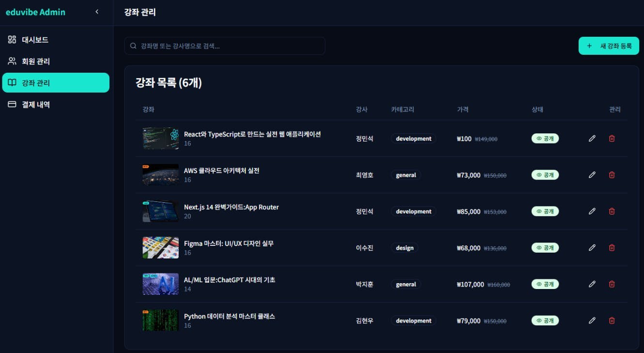Toggle 공개 status for Next.js 14 course
The image size is (644, 353).
pyautogui.click(x=545, y=211)
